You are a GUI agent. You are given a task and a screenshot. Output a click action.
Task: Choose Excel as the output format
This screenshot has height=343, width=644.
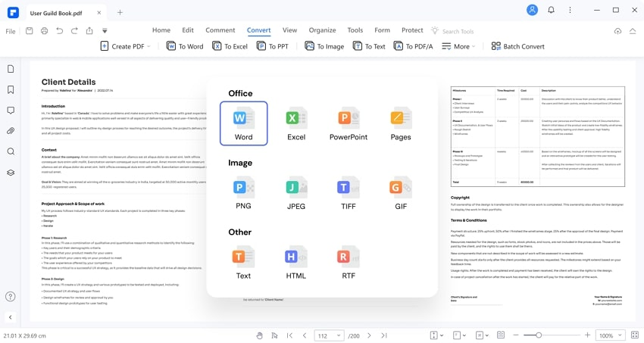(x=296, y=123)
